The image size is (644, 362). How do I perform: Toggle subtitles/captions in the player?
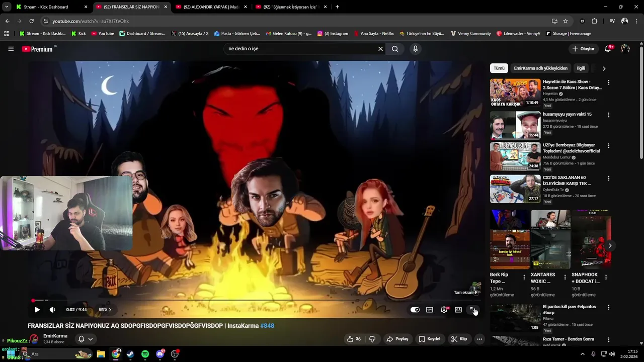(x=430, y=310)
